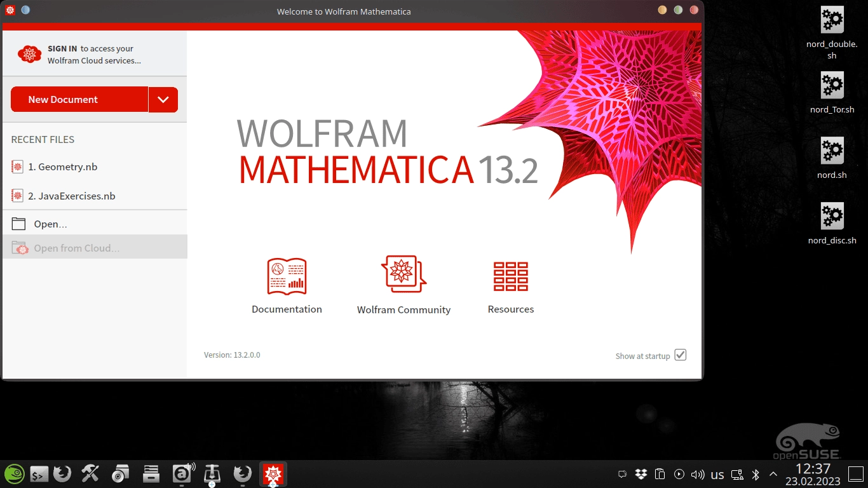The image size is (868, 488).
Task: Open the download tray taskbar icon
Action: 212,473
